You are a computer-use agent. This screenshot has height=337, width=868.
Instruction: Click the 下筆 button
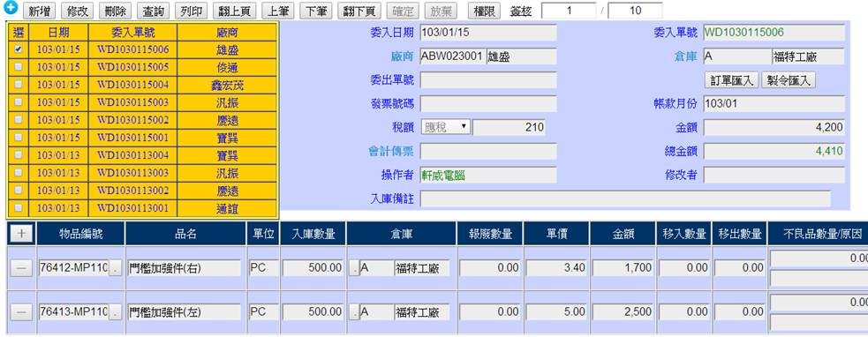(315, 11)
